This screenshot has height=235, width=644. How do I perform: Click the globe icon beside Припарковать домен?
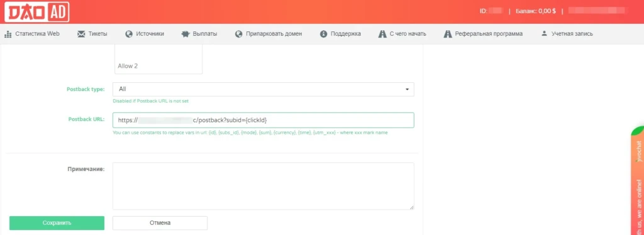coord(238,34)
